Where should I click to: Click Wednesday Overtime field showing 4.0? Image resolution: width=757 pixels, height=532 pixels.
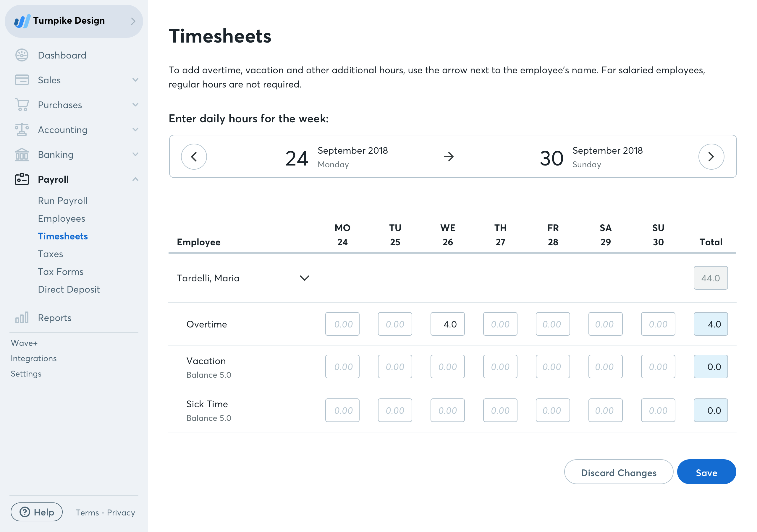click(447, 324)
